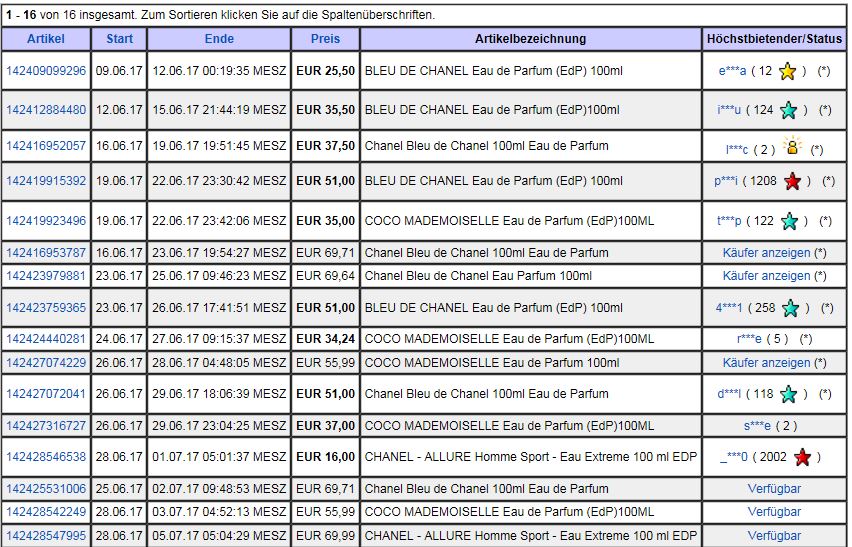
Task: Click Verfügbar status for item 142428542249
Action: pos(774,512)
